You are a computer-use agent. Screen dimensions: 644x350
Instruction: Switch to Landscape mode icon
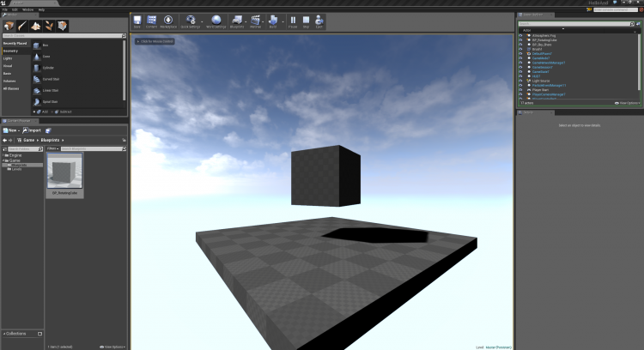click(36, 26)
